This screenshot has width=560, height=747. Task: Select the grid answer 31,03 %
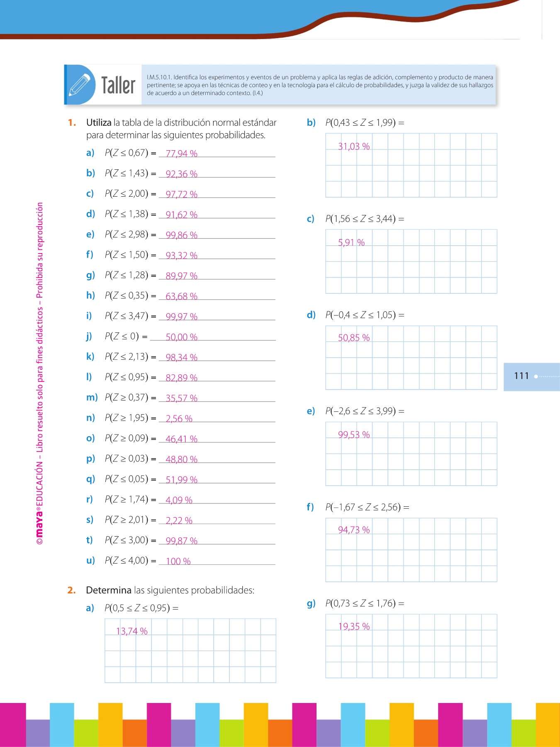(x=354, y=146)
